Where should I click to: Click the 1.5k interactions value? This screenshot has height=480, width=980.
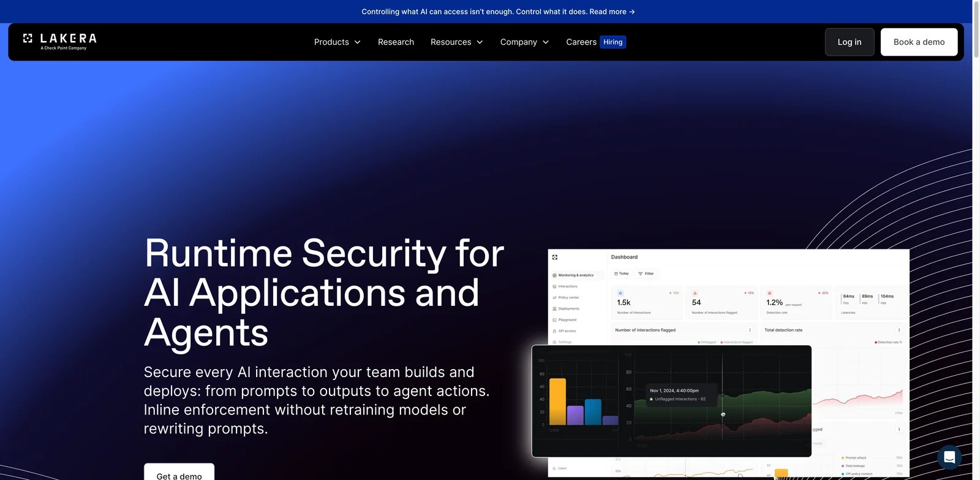pos(624,302)
